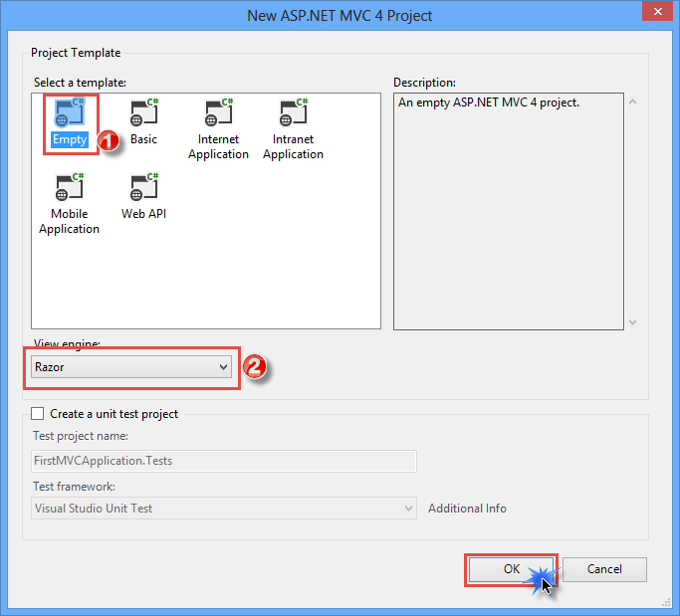The height and width of the screenshot is (616, 680).
Task: Click the 'Web API' label text
Action: [143, 214]
